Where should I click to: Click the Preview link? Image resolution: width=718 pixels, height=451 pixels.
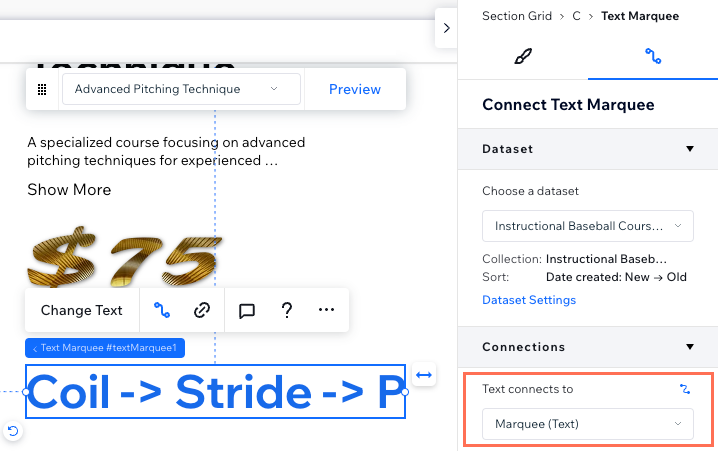[355, 89]
